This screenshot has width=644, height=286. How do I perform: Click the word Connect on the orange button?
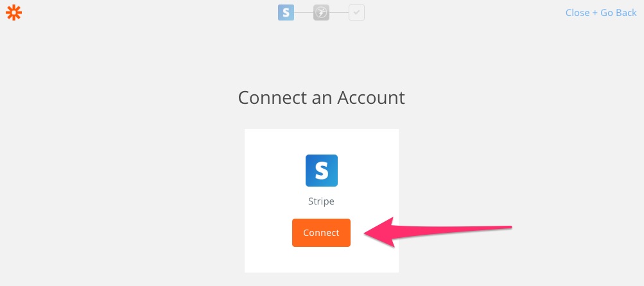[321, 233]
